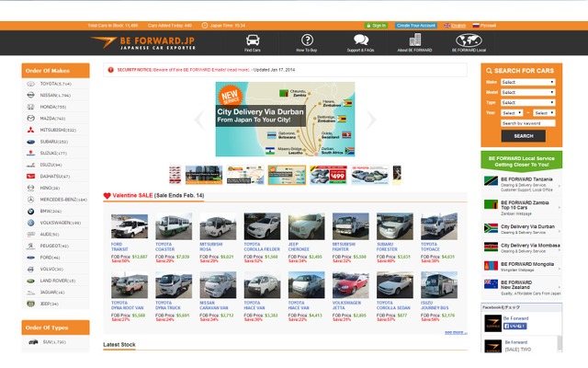Click the BE FORWARD.JP logo

143,43
